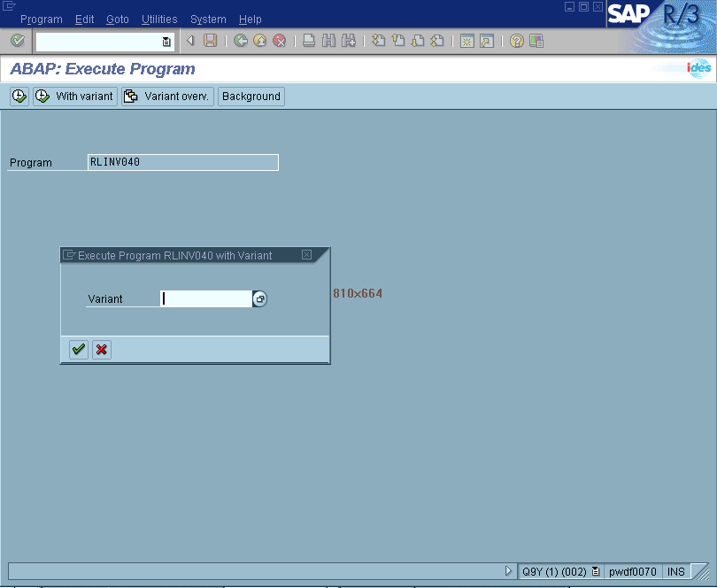Click into the Variant input field

[206, 299]
